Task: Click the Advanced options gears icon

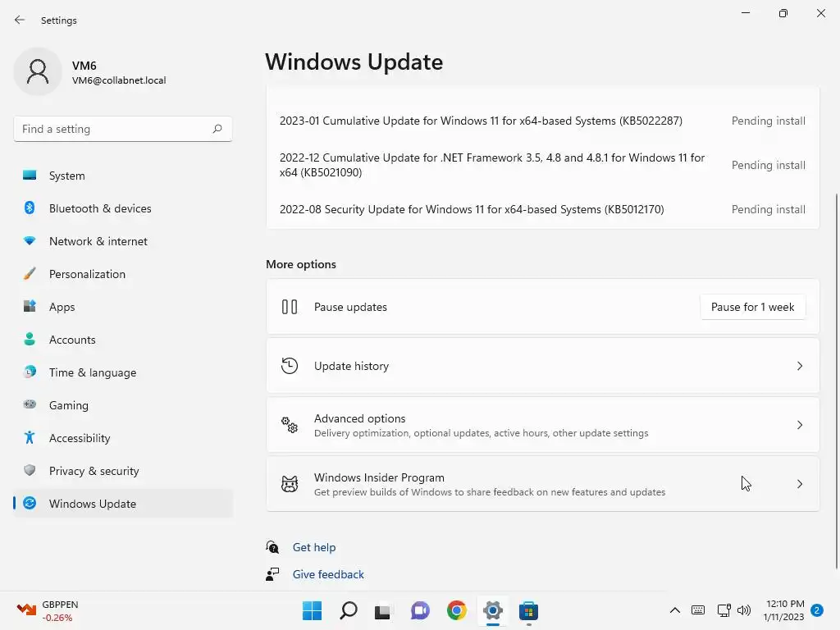Action: pyautogui.click(x=290, y=425)
